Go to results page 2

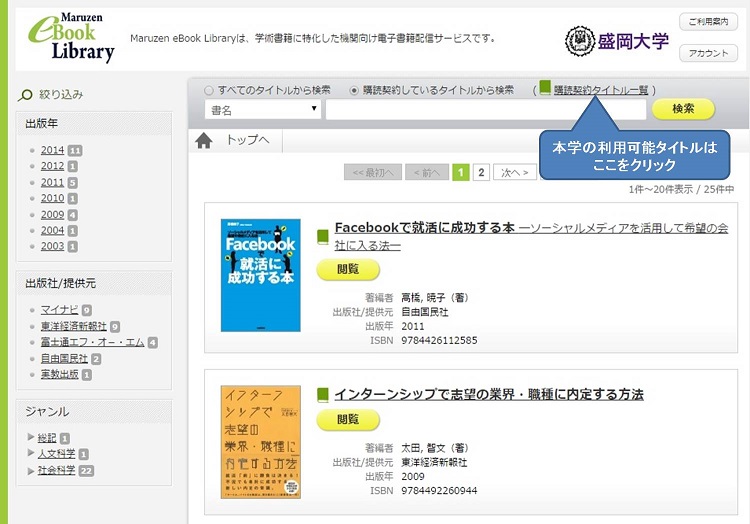[x=481, y=172]
